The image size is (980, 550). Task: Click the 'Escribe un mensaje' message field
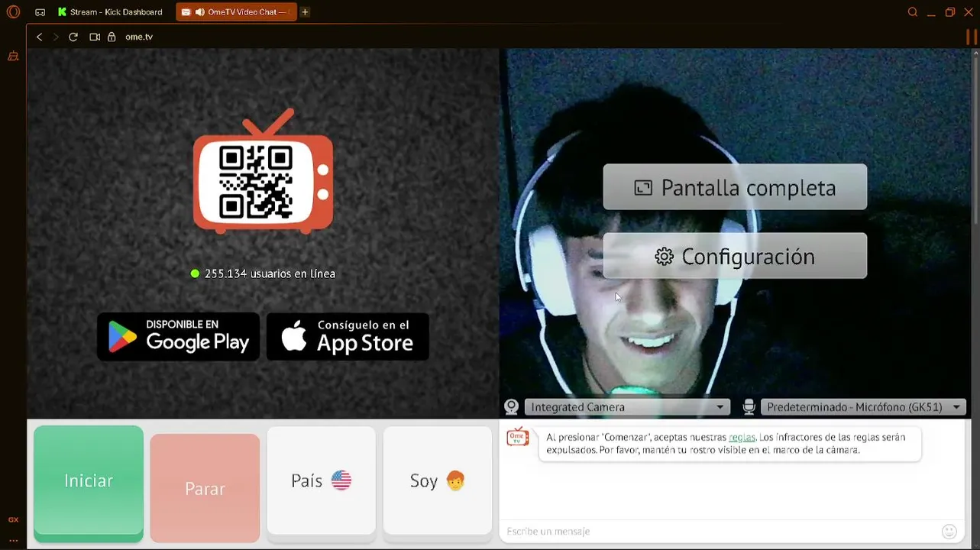click(718, 531)
